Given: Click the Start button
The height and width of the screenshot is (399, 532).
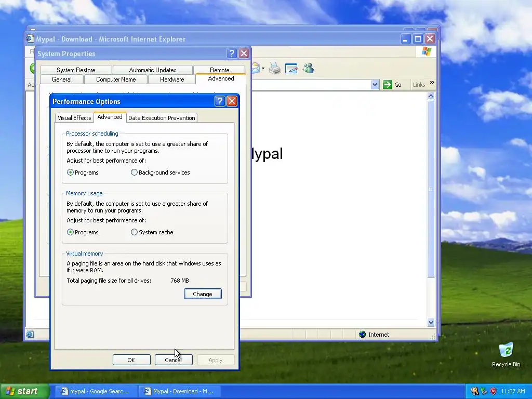Looking at the screenshot, I should [24, 391].
